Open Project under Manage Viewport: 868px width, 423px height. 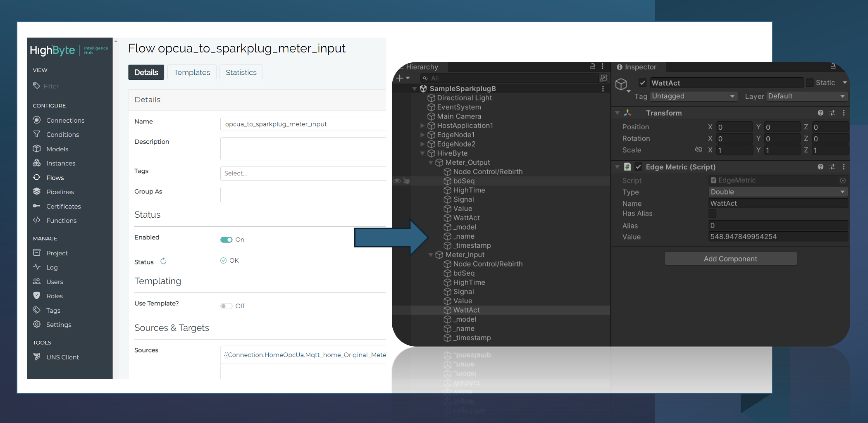tap(50, 253)
